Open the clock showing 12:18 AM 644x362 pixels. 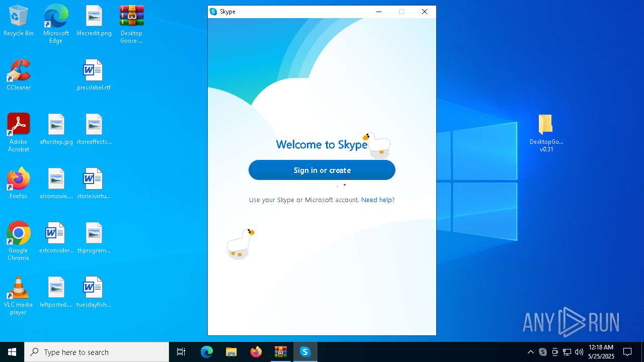point(601,352)
